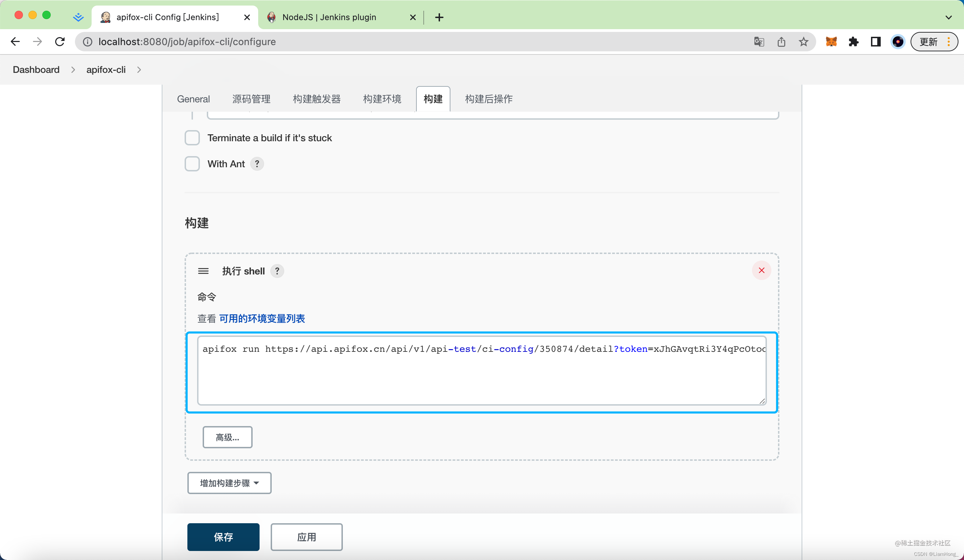The height and width of the screenshot is (560, 964).
Task: Open the 源码管理 tab
Action: click(251, 99)
